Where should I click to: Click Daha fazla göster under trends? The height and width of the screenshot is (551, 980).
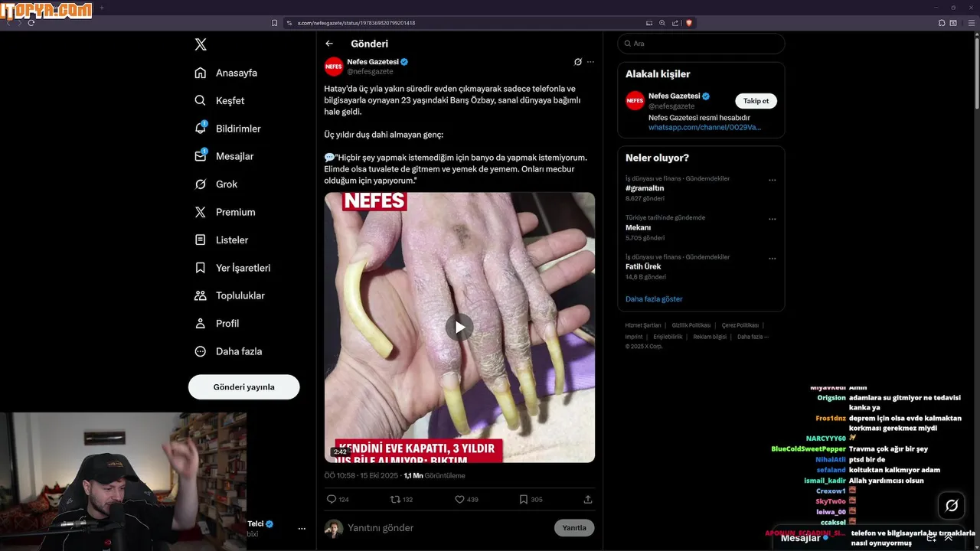pos(654,299)
